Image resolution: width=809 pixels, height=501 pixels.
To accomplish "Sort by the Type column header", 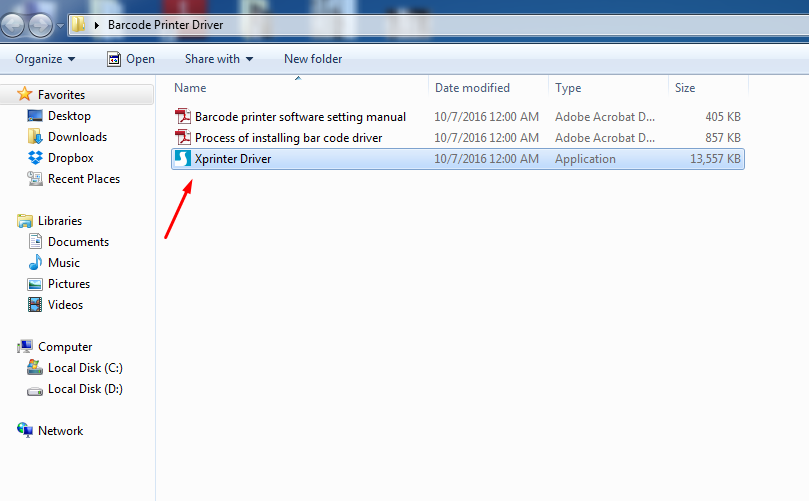I will tap(568, 88).
